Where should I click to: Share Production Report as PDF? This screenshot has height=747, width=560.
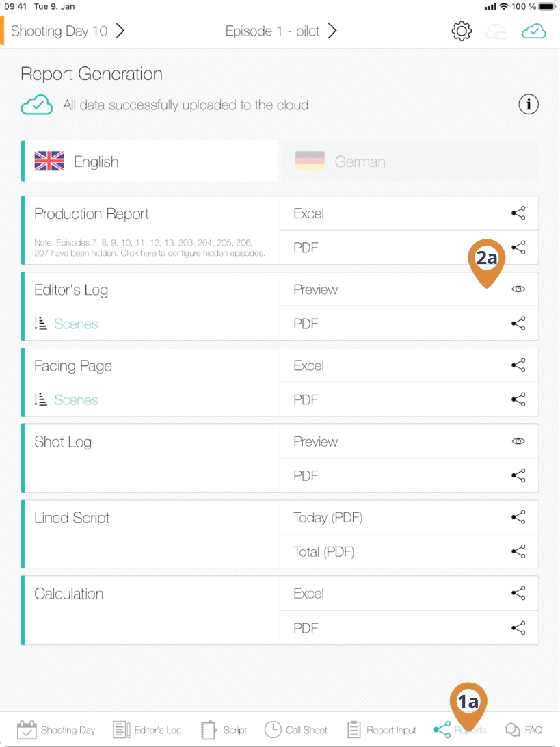(518, 248)
